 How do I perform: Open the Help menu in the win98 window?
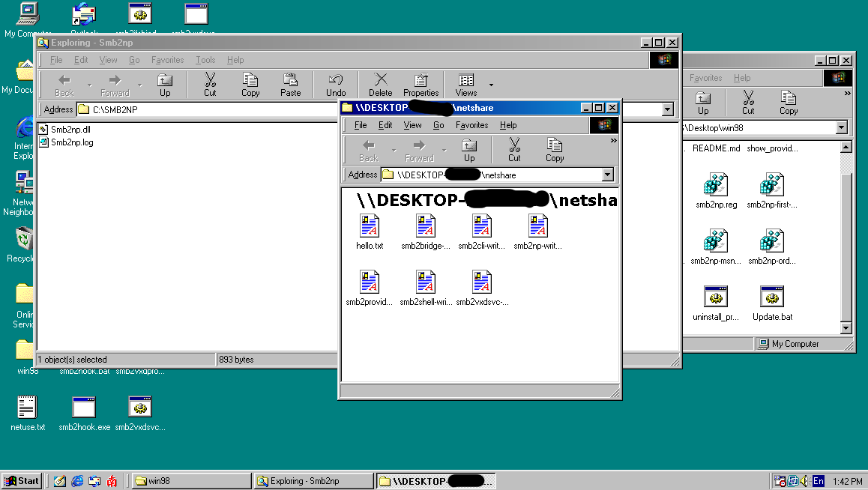click(742, 78)
